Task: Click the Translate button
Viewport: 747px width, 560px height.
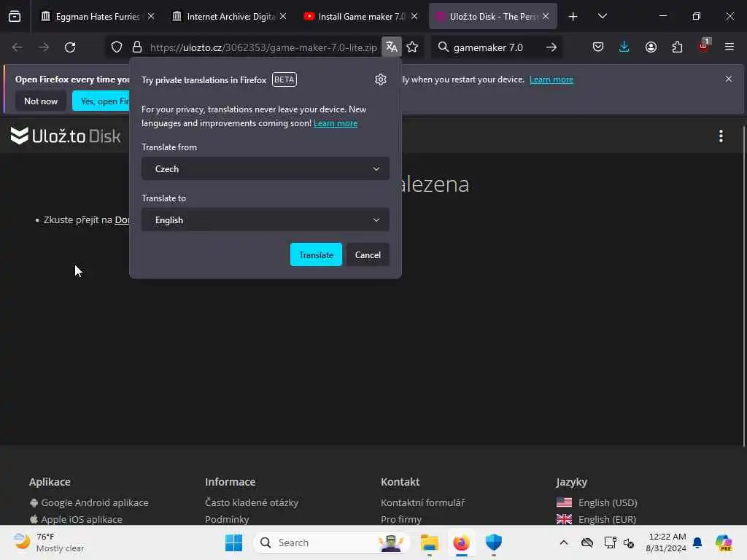Action: click(x=316, y=254)
